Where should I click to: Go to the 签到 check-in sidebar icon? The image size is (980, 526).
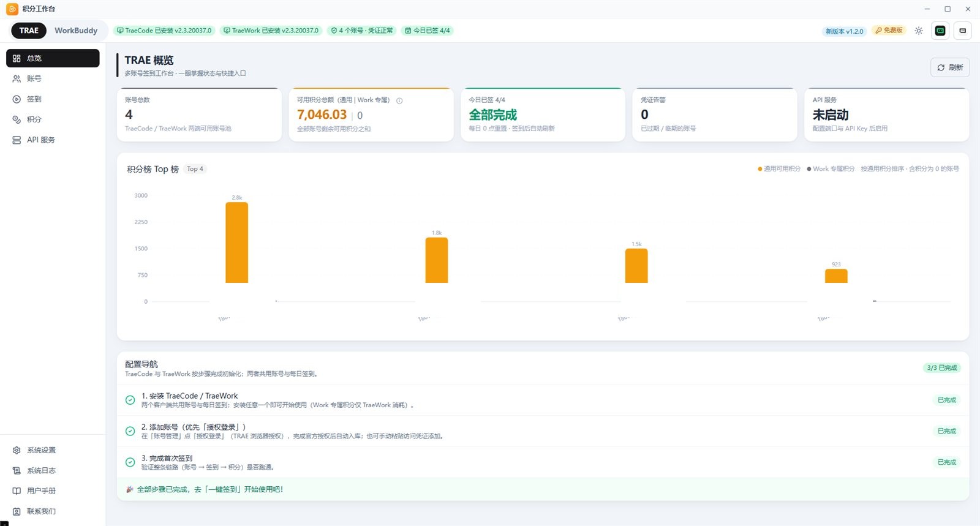17,99
